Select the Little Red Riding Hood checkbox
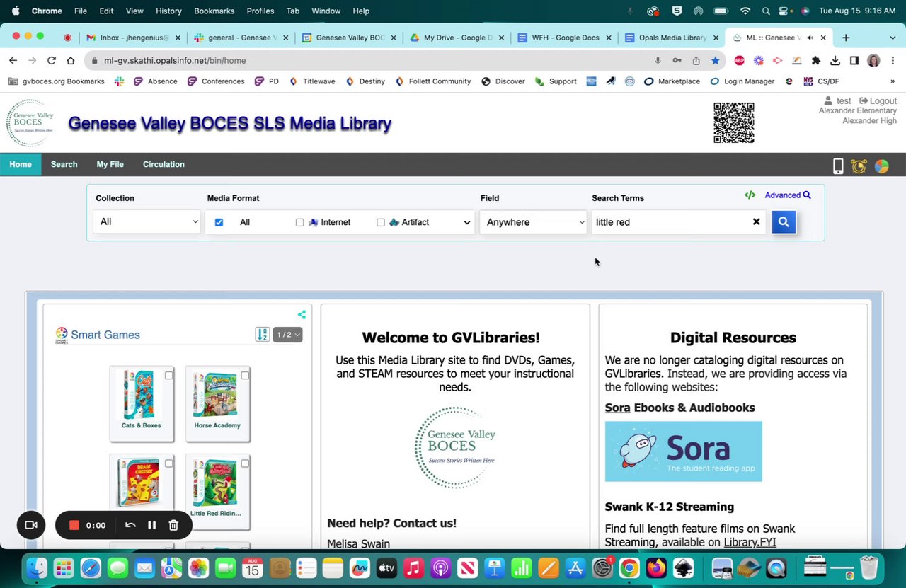Image resolution: width=906 pixels, height=588 pixels. pyautogui.click(x=244, y=463)
